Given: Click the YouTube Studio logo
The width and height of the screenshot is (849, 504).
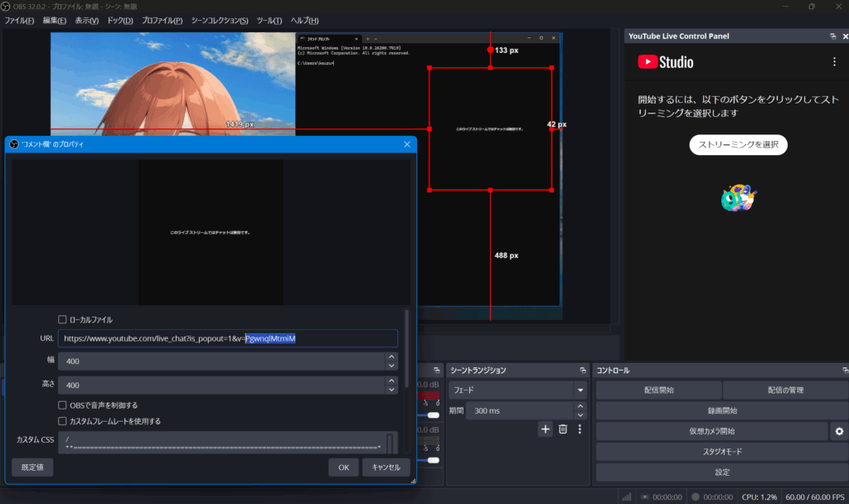Looking at the screenshot, I should pyautogui.click(x=666, y=62).
